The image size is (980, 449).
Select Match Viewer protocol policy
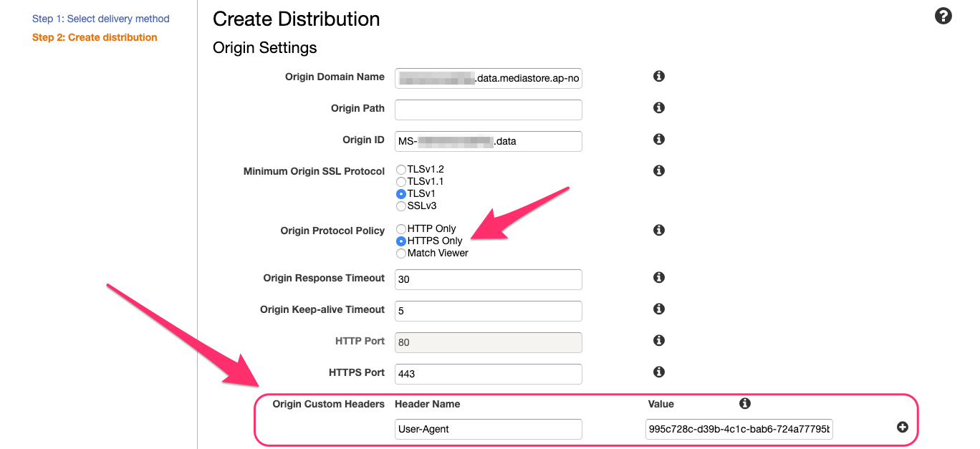[x=400, y=253]
